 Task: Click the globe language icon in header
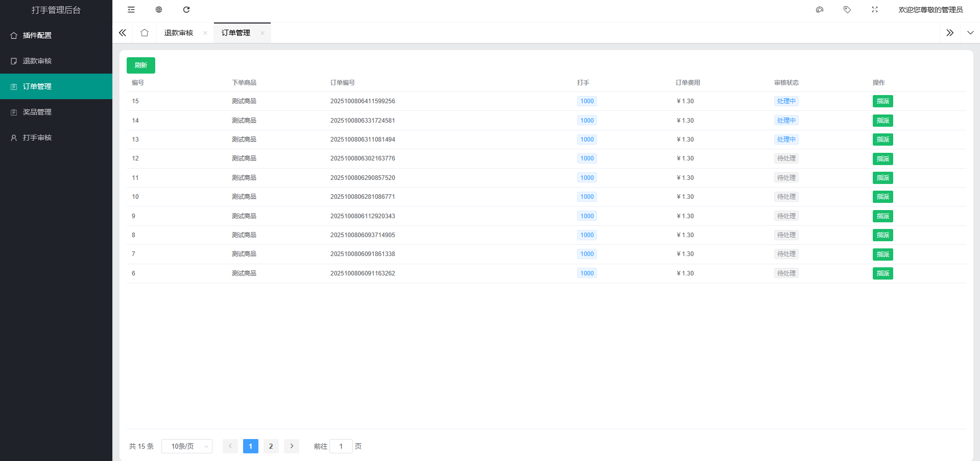tap(159, 10)
